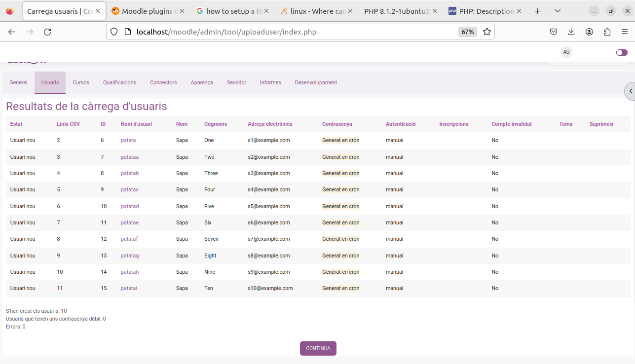The image size is (635, 364).
Task: Click the URL address bar
Action: [286, 32]
